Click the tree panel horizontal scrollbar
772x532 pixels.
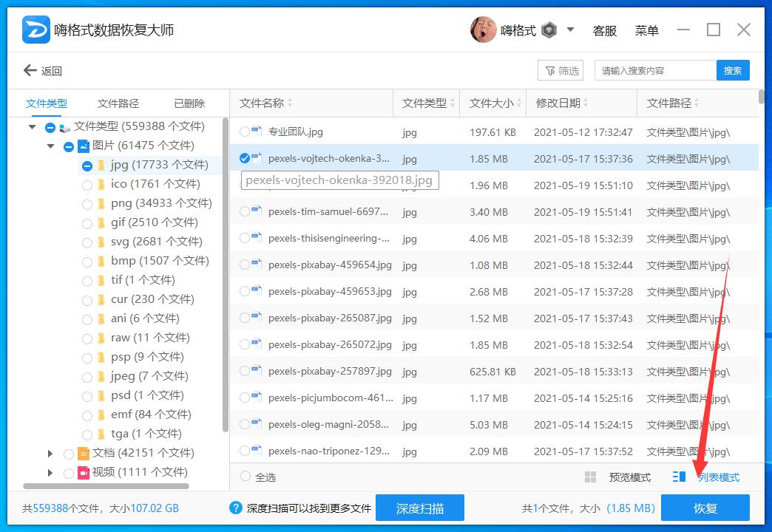[106, 486]
